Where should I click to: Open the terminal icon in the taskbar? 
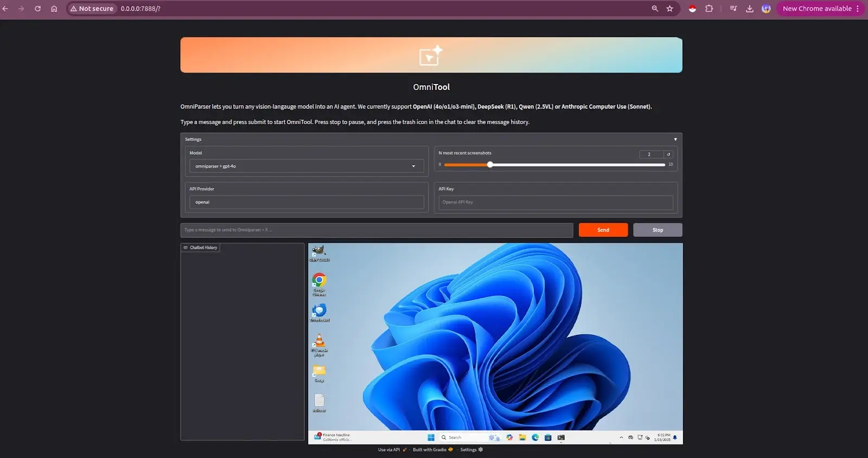561,437
